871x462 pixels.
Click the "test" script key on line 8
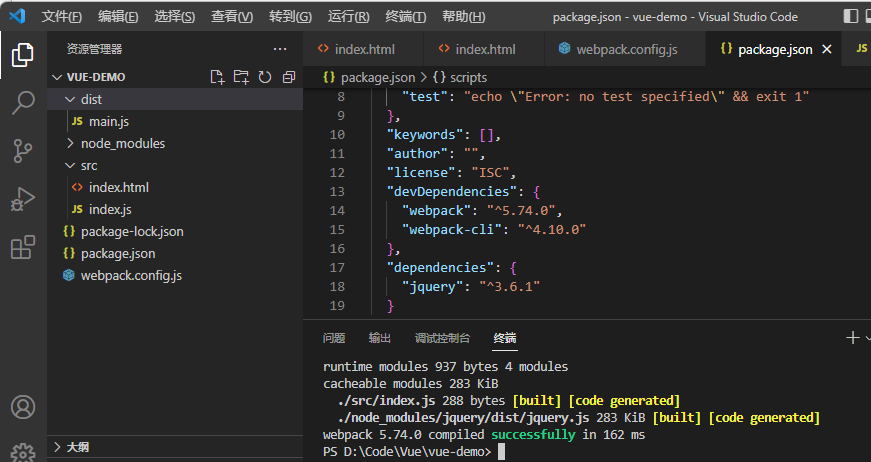(x=424, y=97)
